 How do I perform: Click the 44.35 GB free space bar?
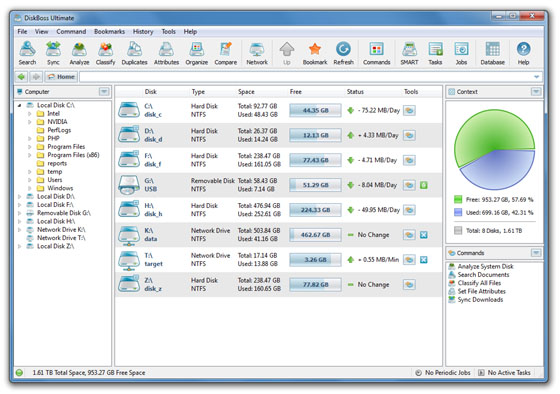click(x=315, y=110)
